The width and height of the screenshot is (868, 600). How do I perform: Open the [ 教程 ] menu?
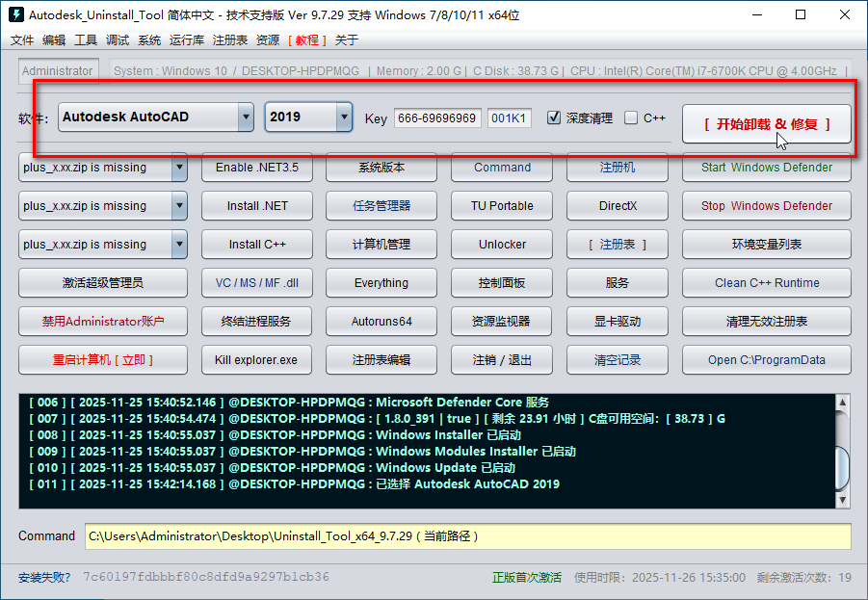click(307, 39)
